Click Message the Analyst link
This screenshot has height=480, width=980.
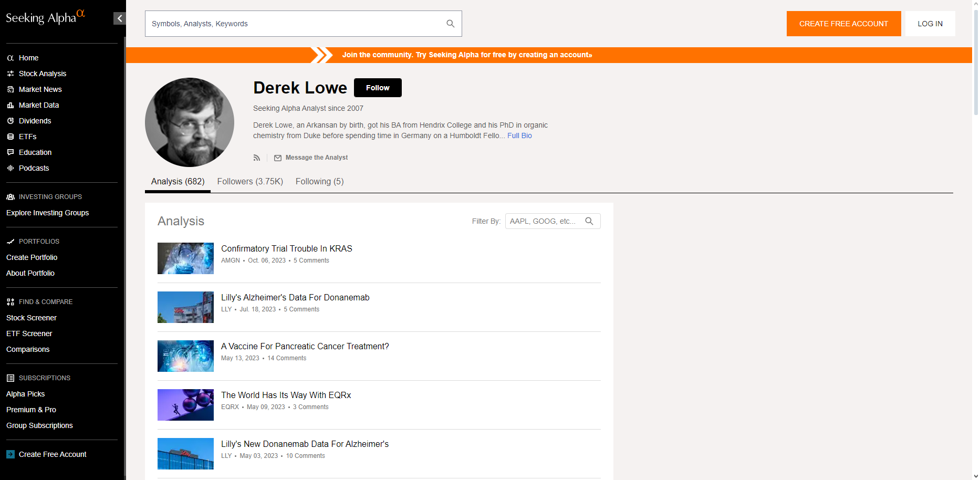click(317, 158)
